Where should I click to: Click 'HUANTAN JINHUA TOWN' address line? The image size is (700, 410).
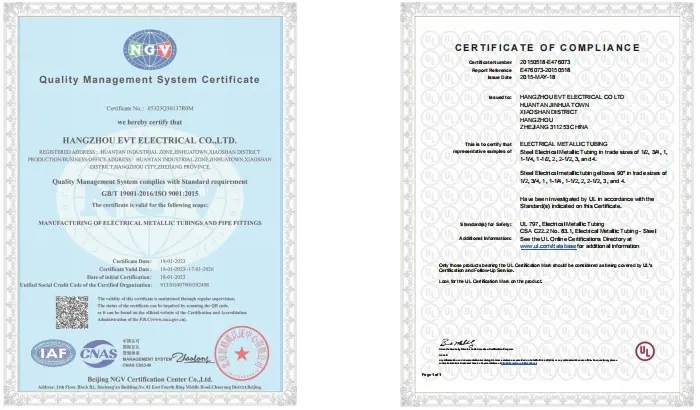554,105
